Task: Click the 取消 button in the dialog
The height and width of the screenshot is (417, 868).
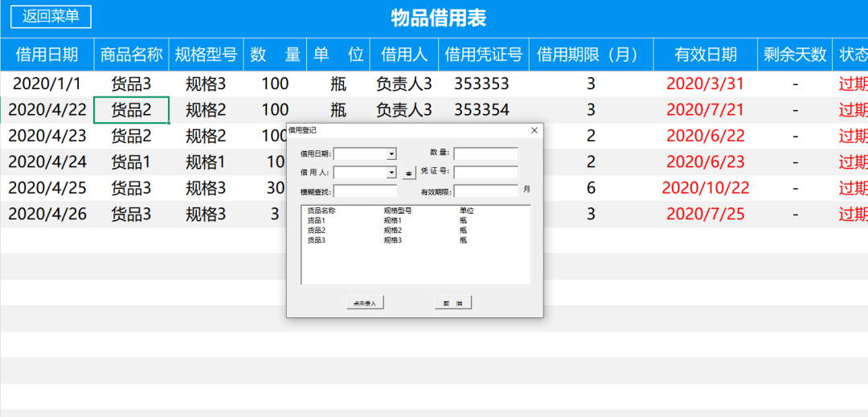Action: (452, 303)
